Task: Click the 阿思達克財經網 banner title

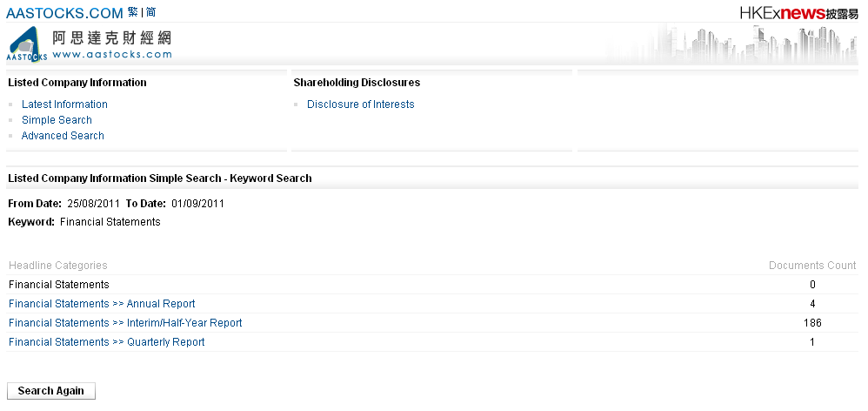Action: [111, 37]
